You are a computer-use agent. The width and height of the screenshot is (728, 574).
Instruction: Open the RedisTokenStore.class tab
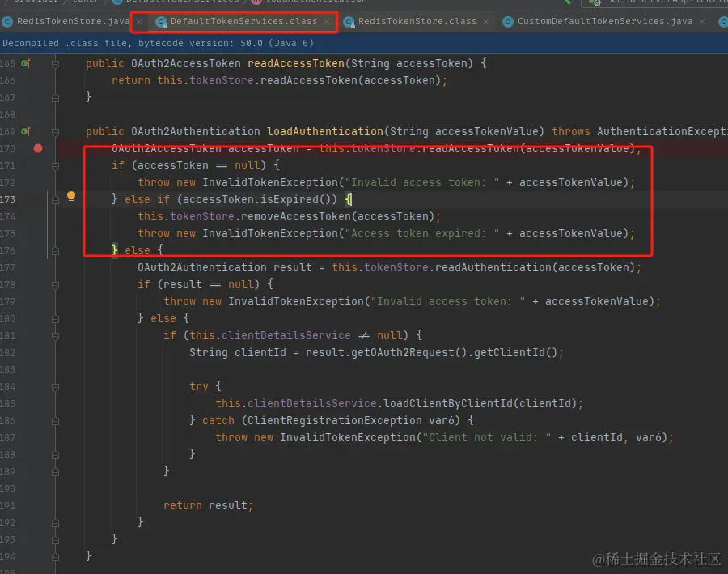[x=417, y=21]
